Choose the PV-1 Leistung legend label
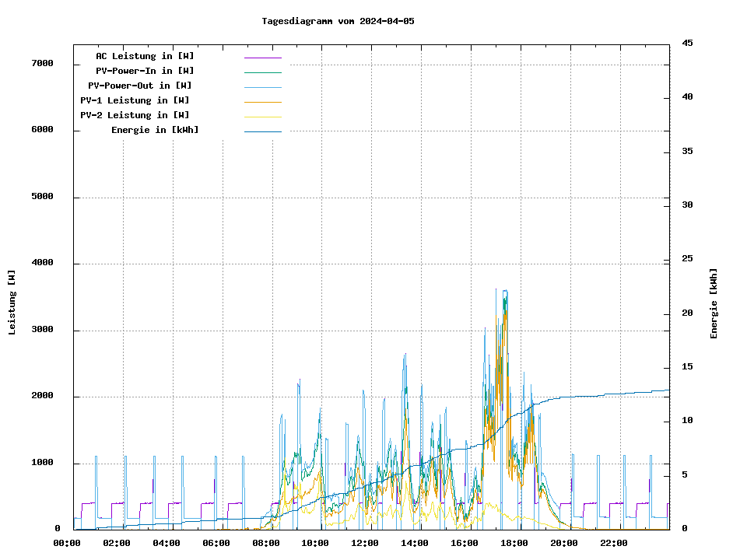747x560 pixels. point(135,100)
